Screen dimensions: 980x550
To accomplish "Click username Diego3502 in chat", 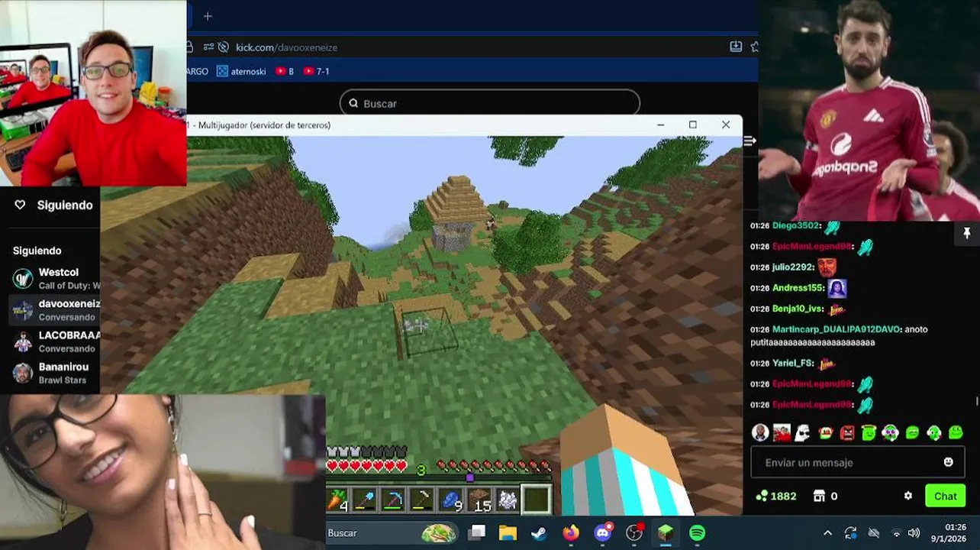I will (796, 226).
